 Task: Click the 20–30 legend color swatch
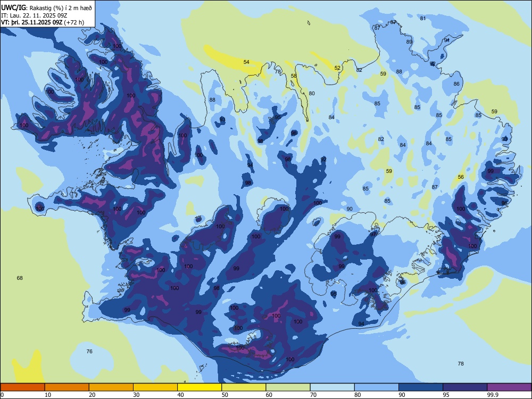(x=111, y=387)
